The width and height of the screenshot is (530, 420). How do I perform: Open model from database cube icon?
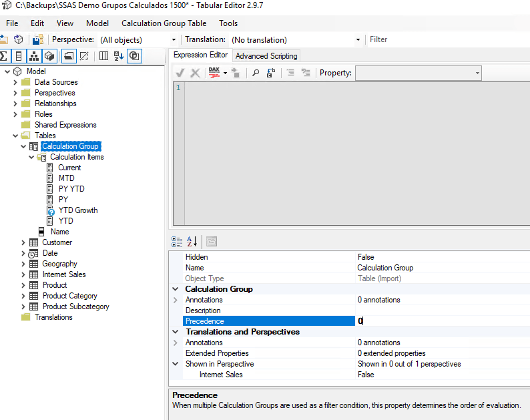(18, 39)
